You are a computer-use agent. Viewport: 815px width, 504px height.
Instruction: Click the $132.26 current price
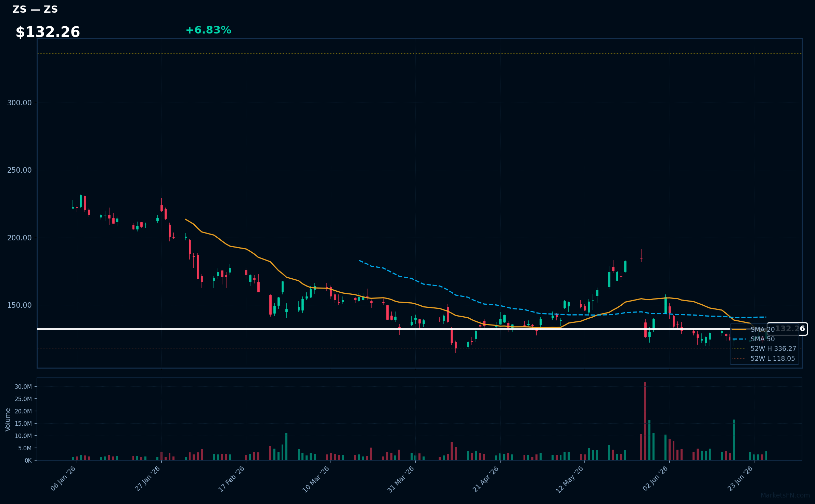coord(48,32)
